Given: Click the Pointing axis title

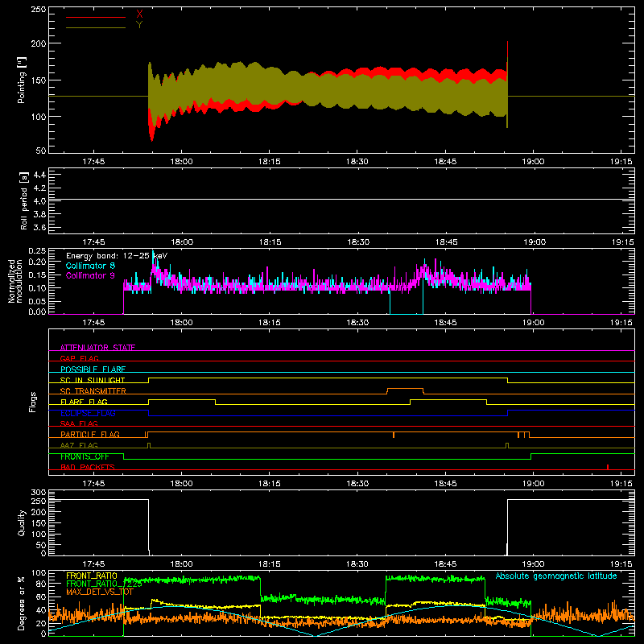Looking at the screenshot, I should click(x=22, y=80).
